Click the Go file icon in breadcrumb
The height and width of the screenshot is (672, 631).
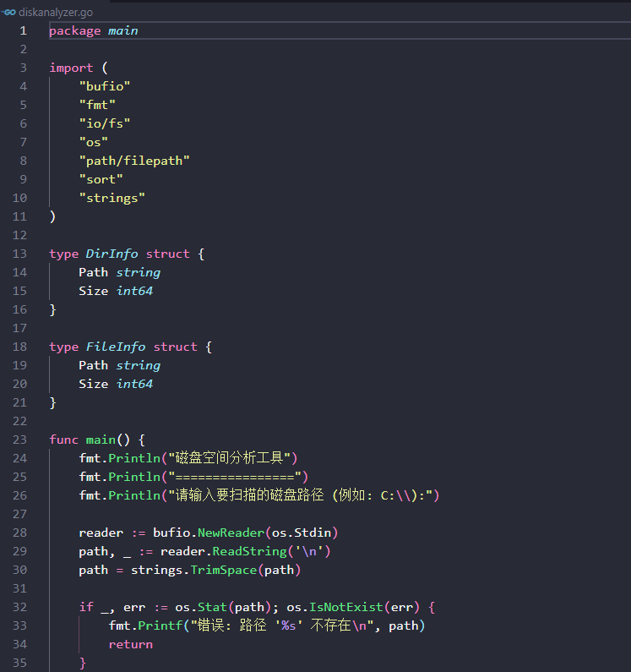click(x=8, y=13)
